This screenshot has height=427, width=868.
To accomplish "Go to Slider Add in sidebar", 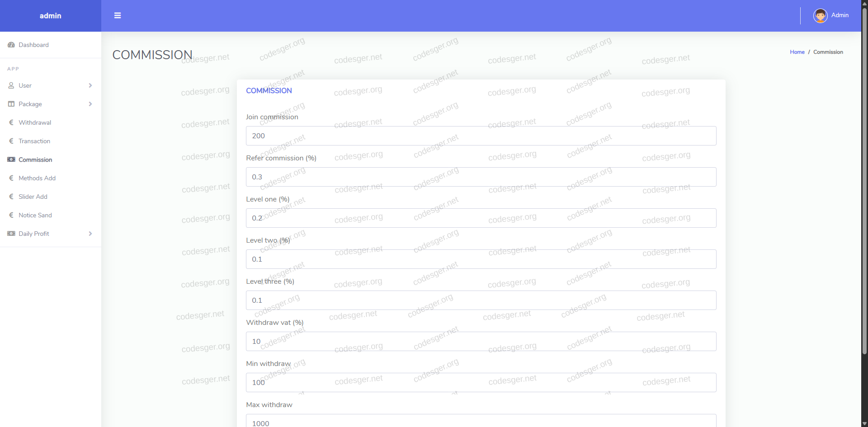I will [x=33, y=197].
